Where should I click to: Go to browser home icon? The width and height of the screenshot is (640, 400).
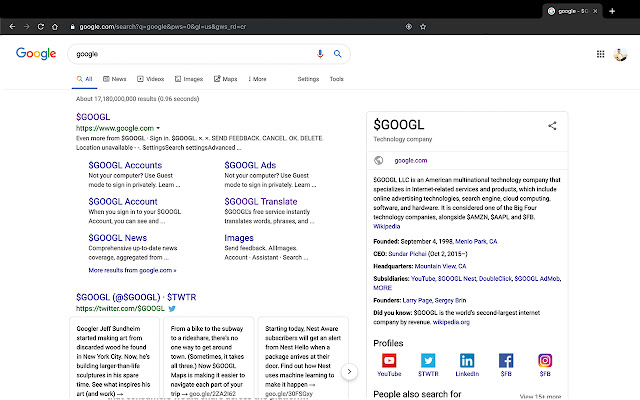tap(55, 27)
